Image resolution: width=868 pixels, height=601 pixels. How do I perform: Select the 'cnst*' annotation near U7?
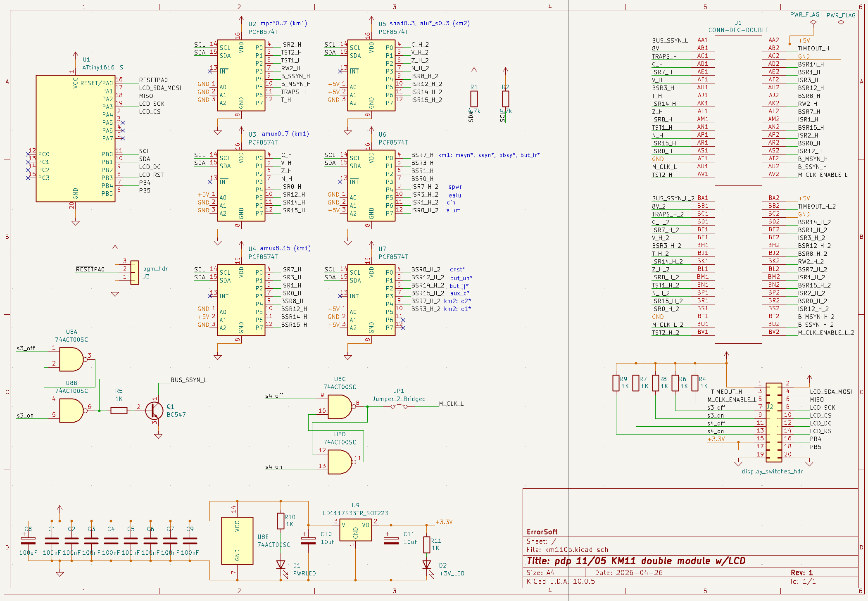[457, 269]
